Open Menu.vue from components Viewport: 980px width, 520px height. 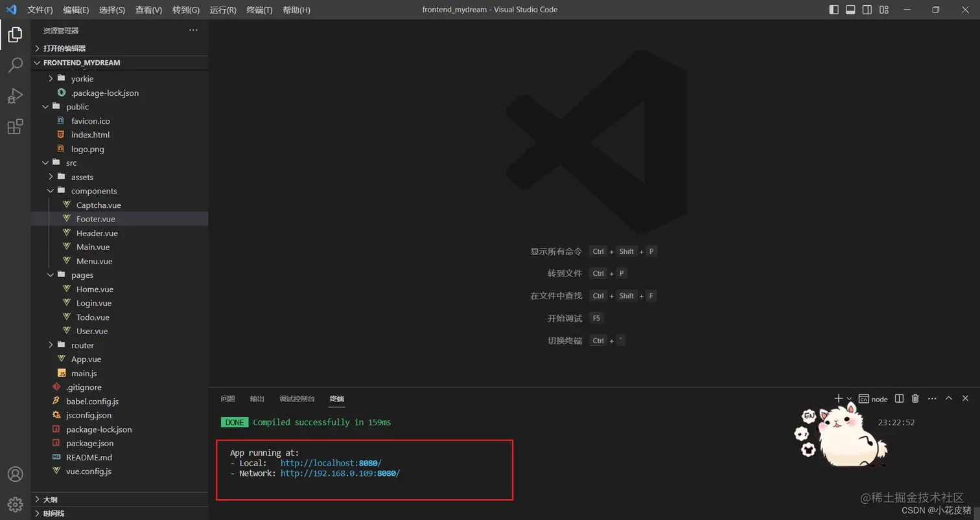(x=120, y=262)
